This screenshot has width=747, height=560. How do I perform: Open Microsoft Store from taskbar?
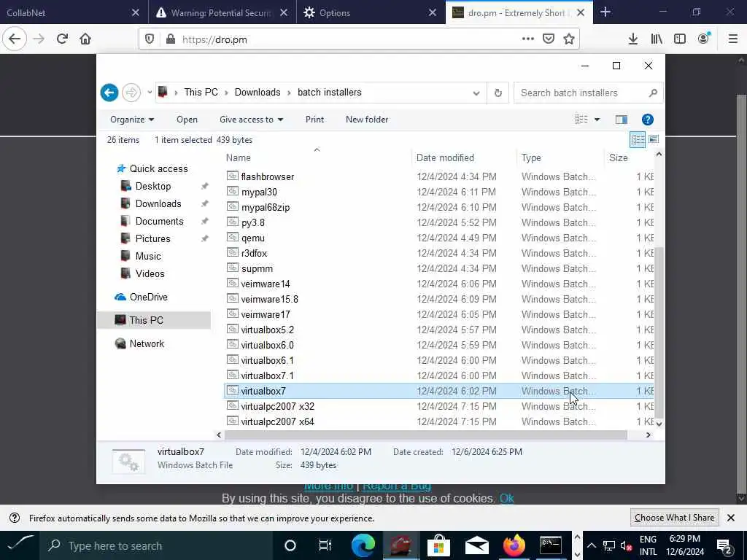tap(438, 545)
